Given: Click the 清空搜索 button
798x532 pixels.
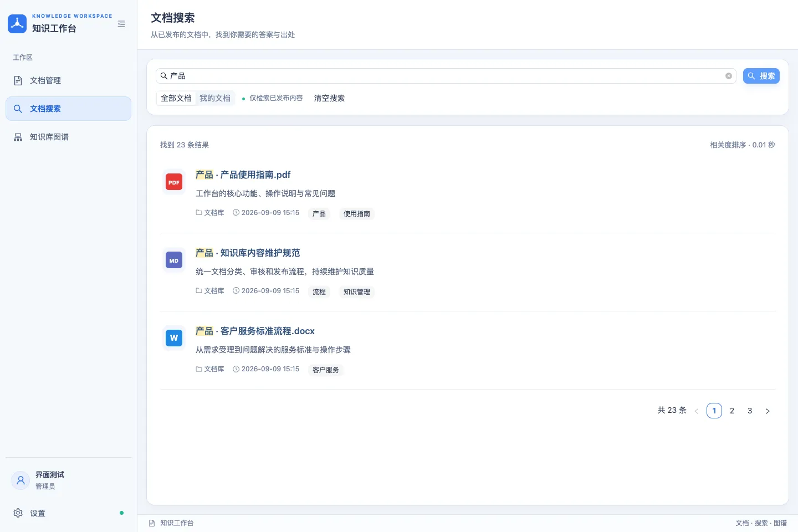Looking at the screenshot, I should [x=329, y=98].
